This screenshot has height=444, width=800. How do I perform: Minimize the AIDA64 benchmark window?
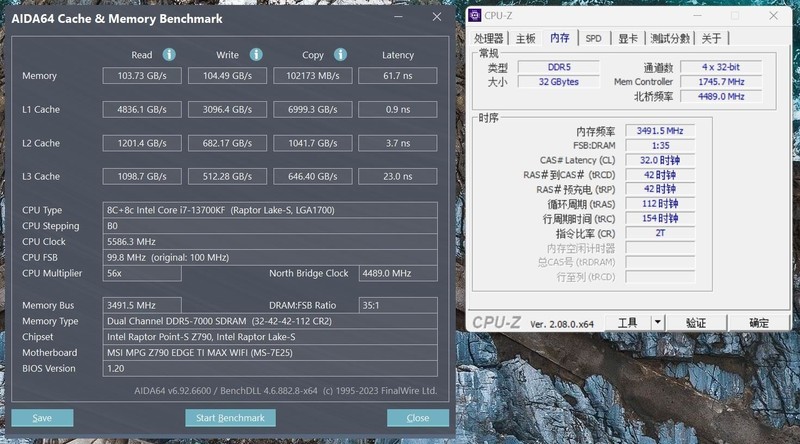(398, 17)
